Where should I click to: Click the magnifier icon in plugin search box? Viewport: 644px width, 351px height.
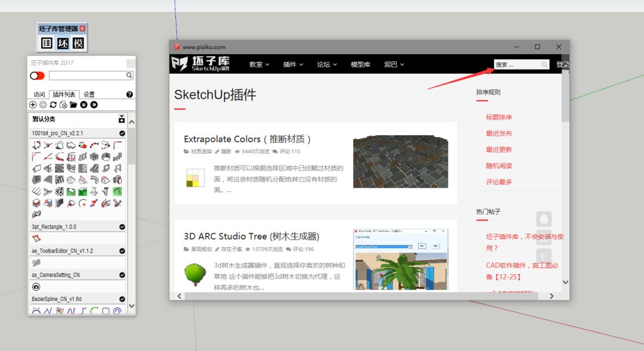pos(129,75)
